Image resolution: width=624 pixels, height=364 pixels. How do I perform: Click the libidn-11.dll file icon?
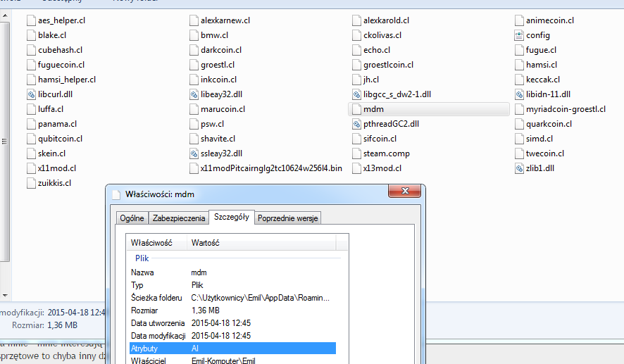tap(519, 94)
